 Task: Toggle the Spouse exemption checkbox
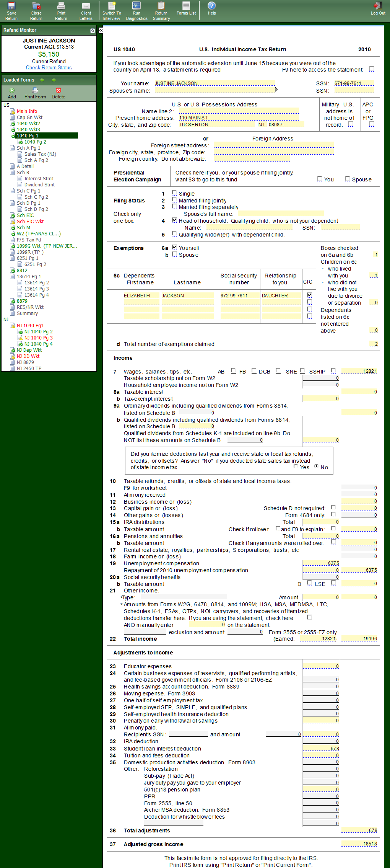click(175, 255)
